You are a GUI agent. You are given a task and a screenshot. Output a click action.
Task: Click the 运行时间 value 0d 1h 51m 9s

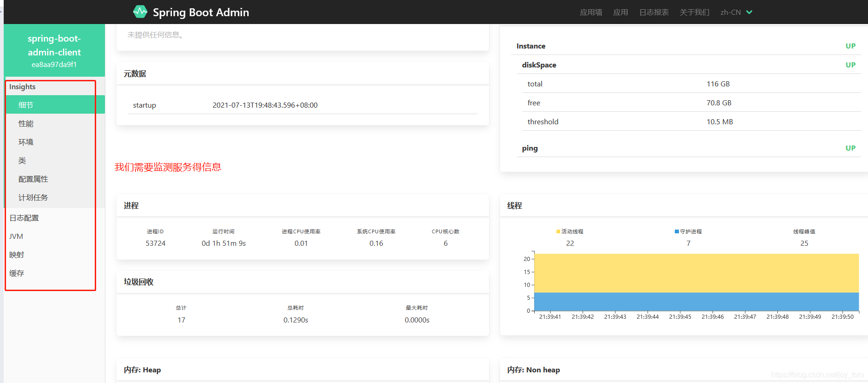(x=224, y=243)
